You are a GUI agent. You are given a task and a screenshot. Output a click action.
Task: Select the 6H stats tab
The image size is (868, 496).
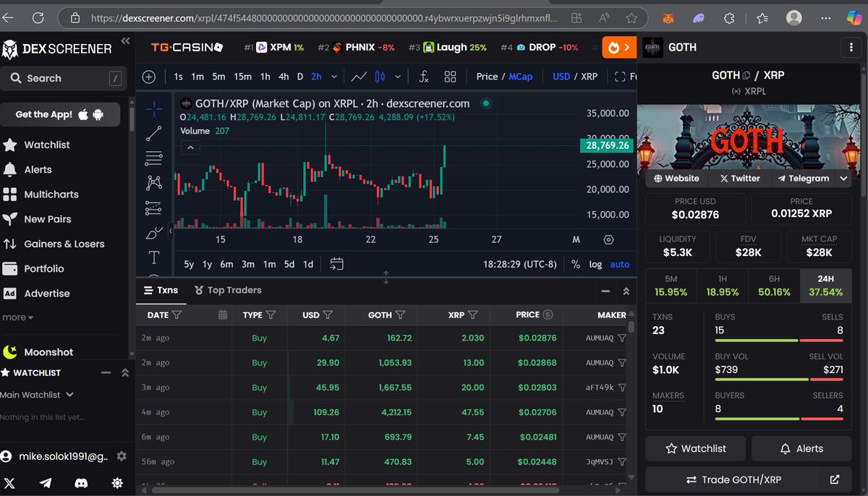[x=773, y=286]
